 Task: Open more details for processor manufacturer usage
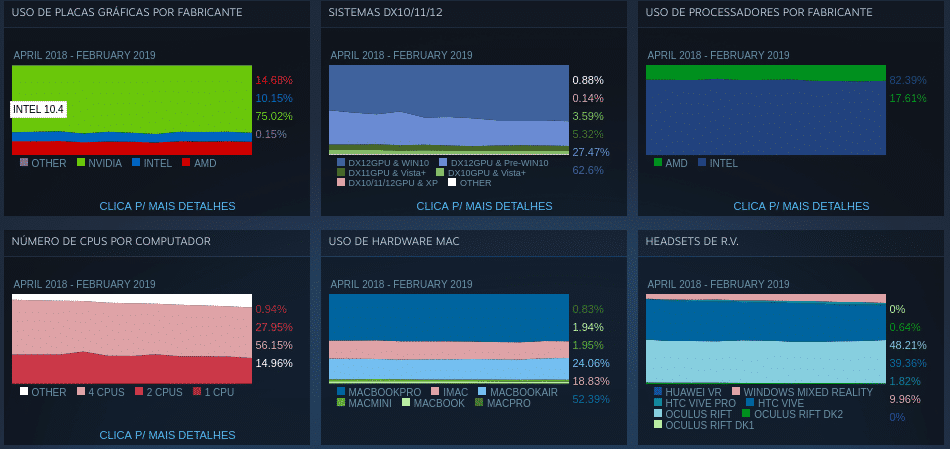coord(801,206)
